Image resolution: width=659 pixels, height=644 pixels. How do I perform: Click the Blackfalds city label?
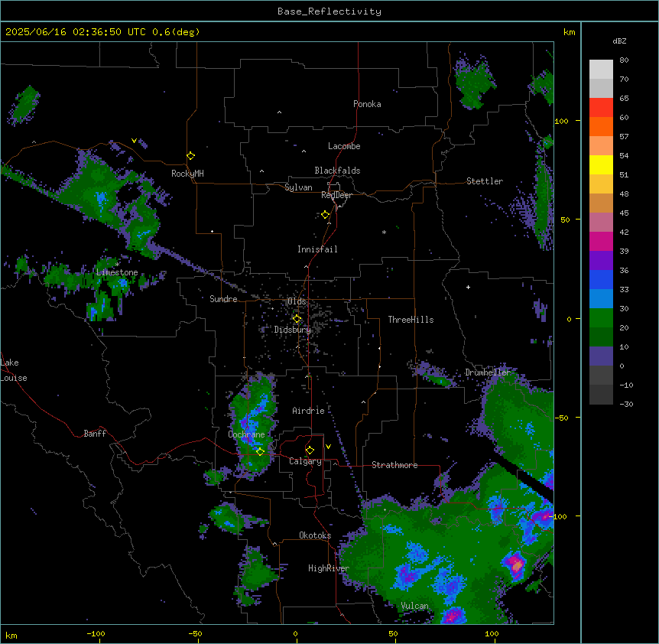(x=337, y=171)
